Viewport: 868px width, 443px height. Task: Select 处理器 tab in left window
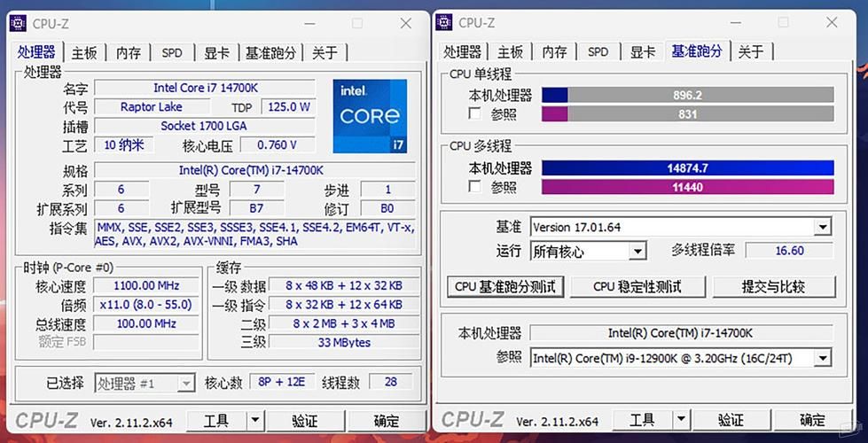[36, 52]
